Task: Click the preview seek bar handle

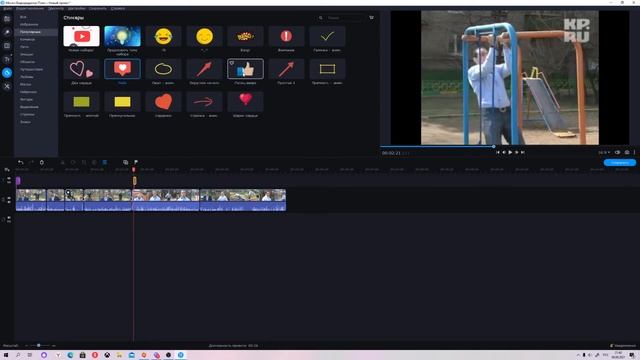Action: (493, 146)
